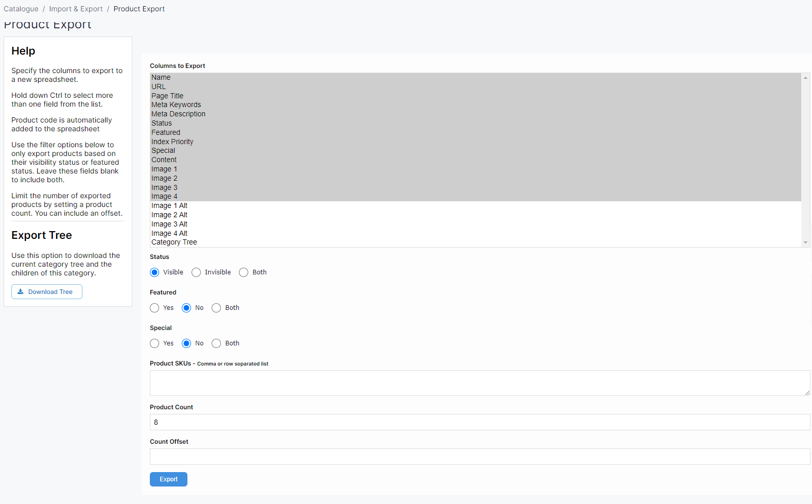The width and height of the screenshot is (812, 504).
Task: Set Special filter to Yes
Action: 154,343
